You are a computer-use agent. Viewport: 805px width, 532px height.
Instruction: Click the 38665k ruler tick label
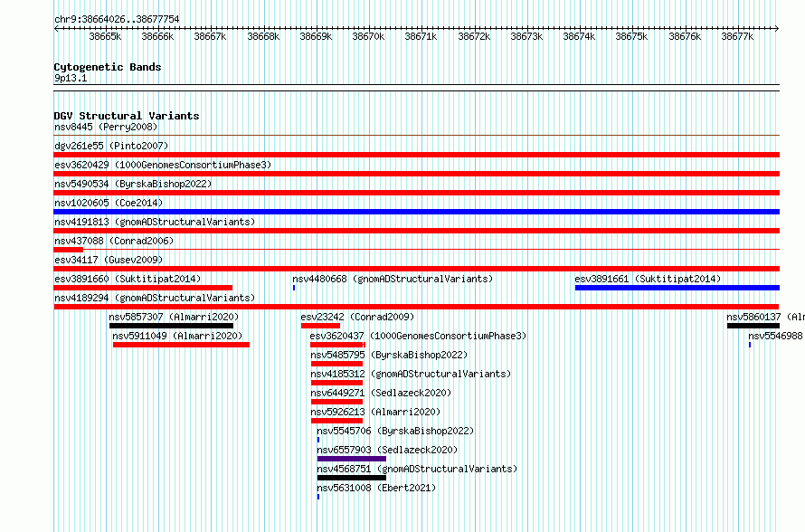click(x=105, y=36)
